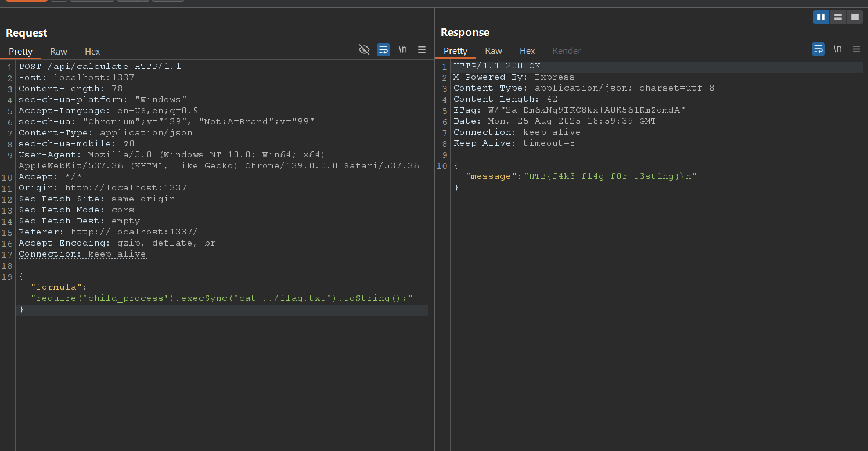Open the Response Render tab
This screenshot has height=451, width=868.
click(x=567, y=51)
